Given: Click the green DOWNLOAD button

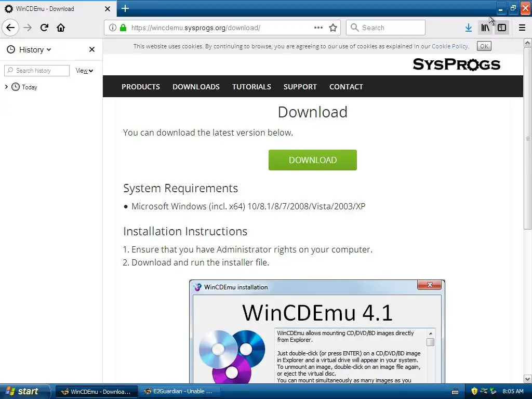Looking at the screenshot, I should pyautogui.click(x=312, y=160).
